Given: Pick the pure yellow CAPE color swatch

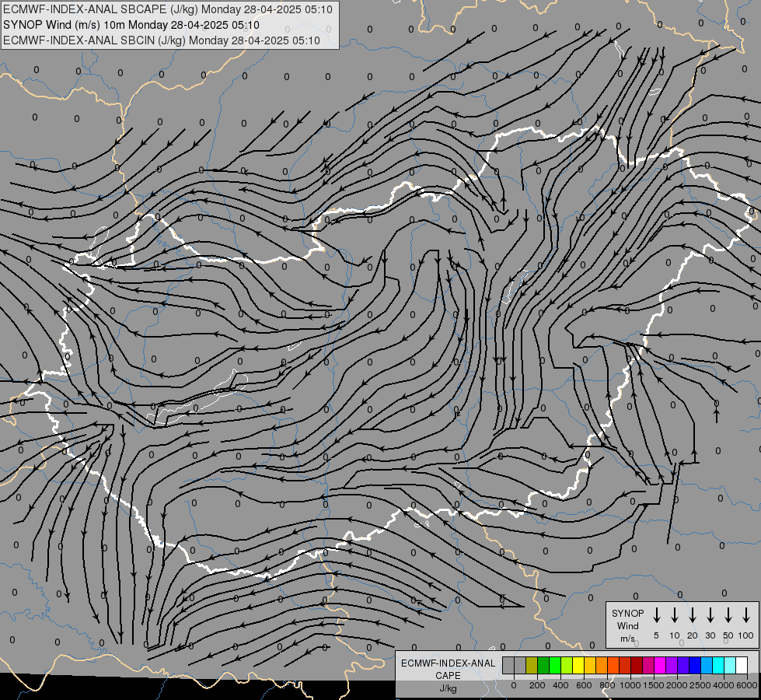Looking at the screenshot, I should tap(578, 665).
